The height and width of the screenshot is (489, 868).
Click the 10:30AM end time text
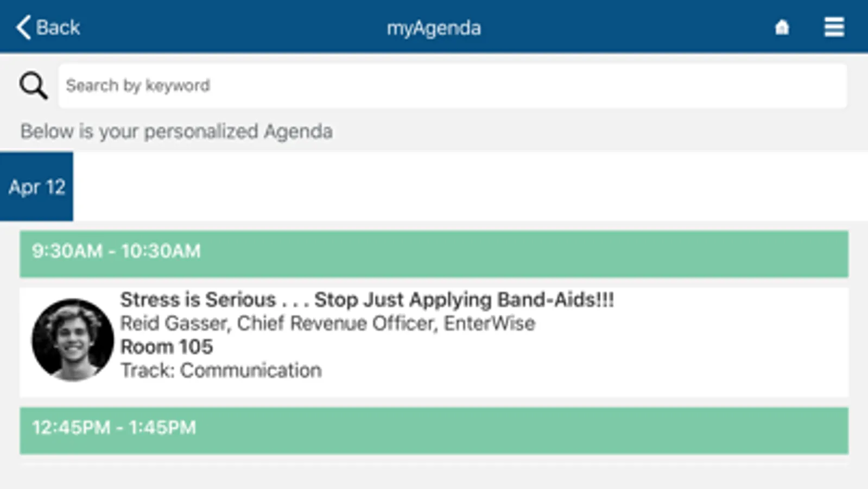point(161,251)
